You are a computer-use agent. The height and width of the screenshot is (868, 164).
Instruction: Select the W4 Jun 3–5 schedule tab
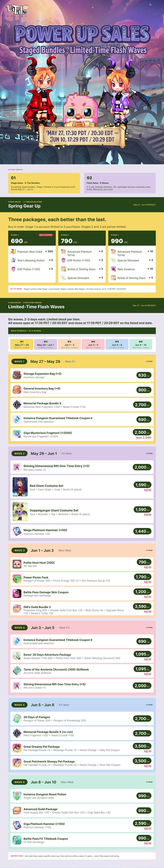click(x=93, y=344)
